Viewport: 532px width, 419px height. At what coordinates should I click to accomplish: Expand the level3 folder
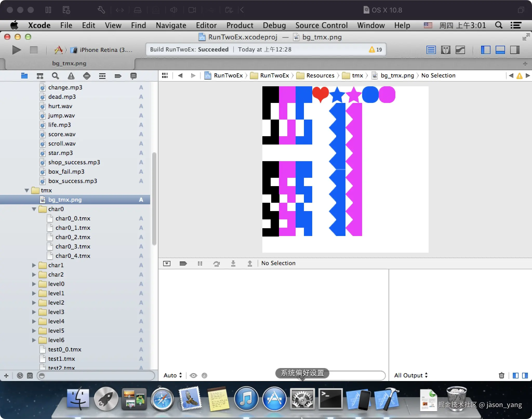(x=34, y=312)
